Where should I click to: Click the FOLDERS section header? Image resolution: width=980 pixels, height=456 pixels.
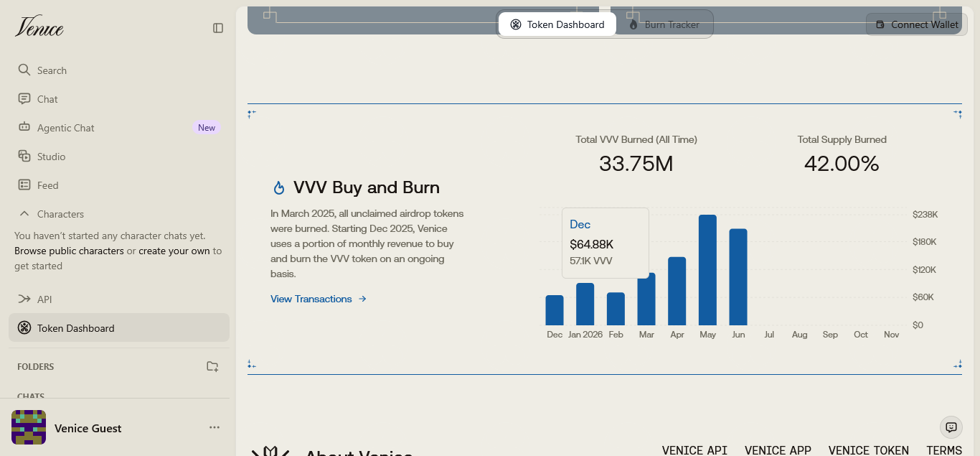click(x=36, y=366)
